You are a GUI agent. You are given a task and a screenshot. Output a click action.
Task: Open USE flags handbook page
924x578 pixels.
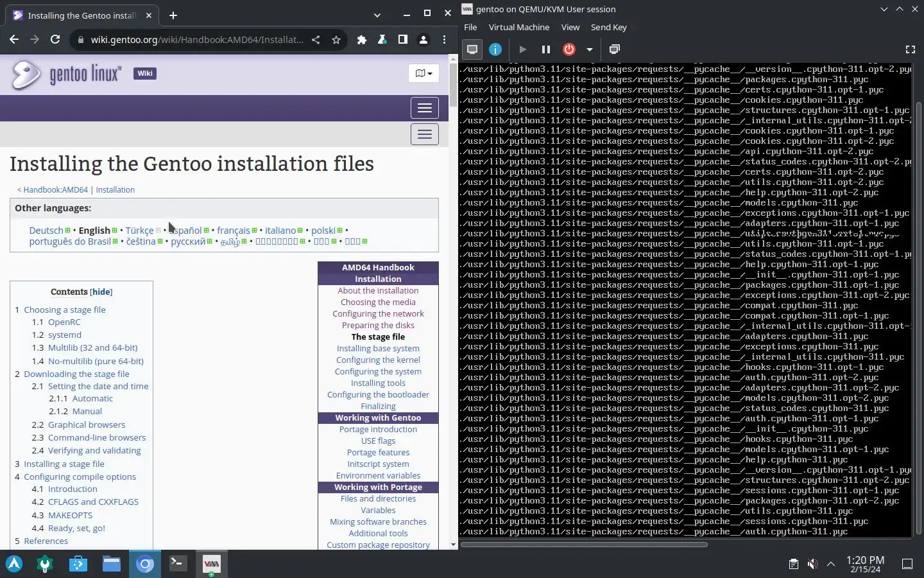[378, 441]
